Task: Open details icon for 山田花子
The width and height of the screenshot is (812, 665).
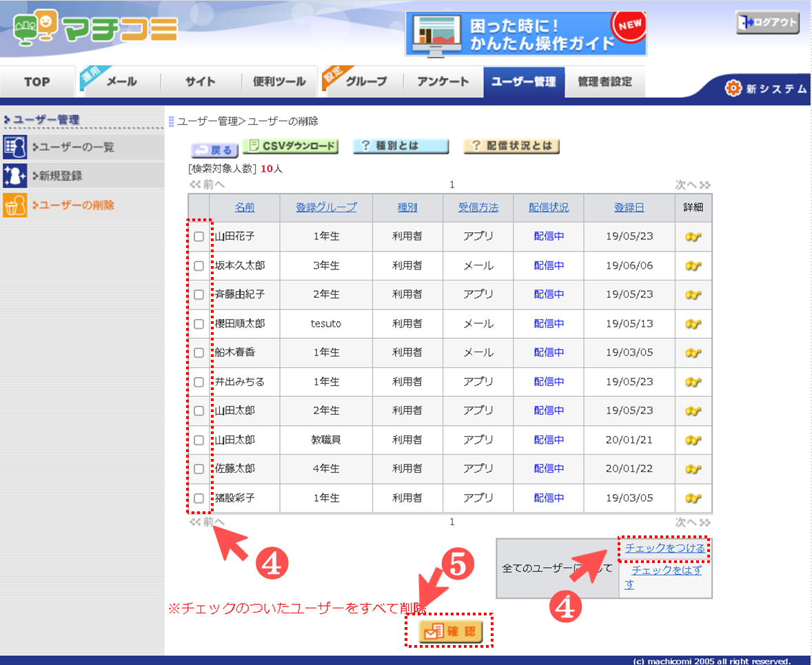Action: pos(693,236)
